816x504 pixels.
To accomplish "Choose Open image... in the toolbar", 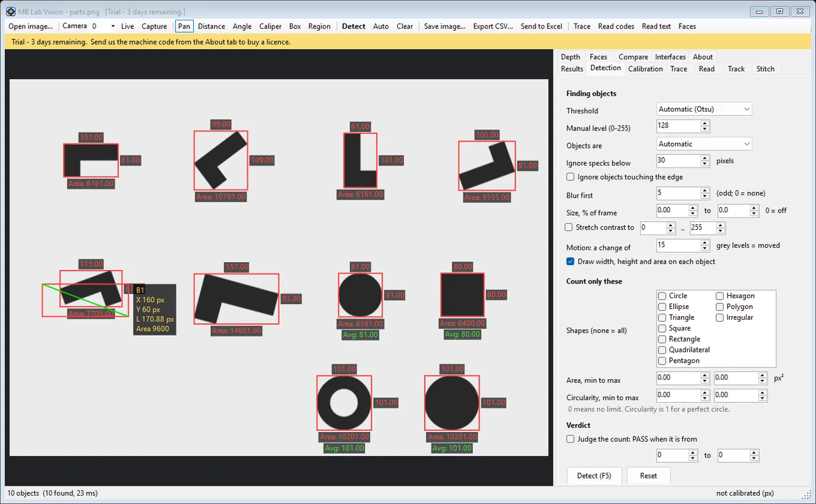I will point(31,26).
